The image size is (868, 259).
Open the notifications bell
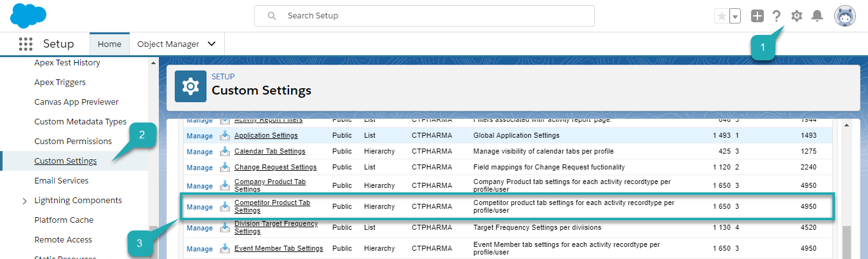click(817, 16)
